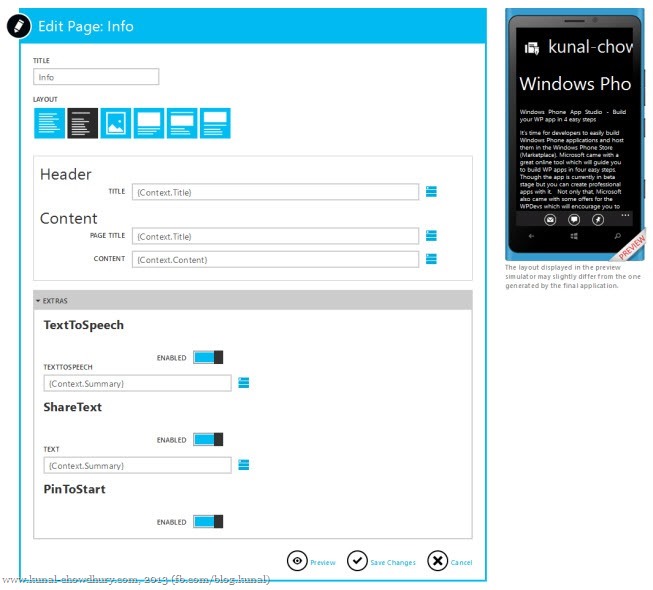Viewport: 653px width, 590px height.
Task: Select the first text-only layout tile
Action: tap(49, 123)
